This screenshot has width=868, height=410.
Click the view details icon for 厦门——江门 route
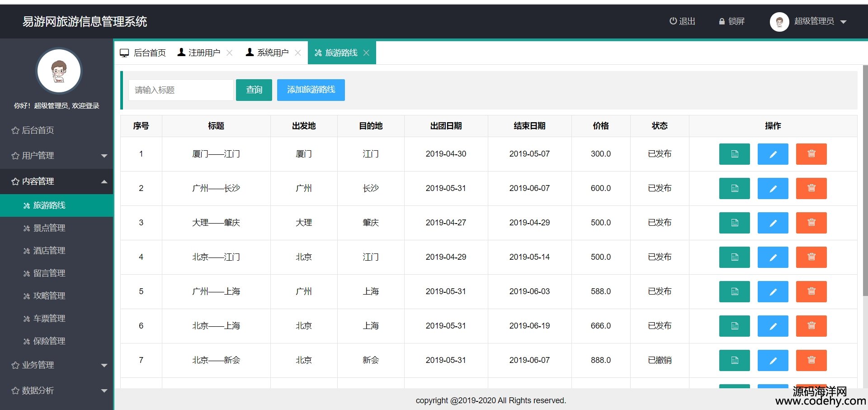[734, 154]
